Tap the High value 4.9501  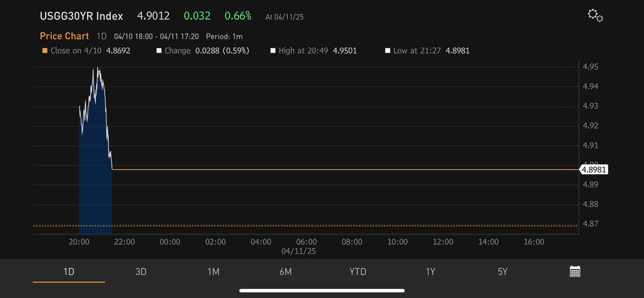pyautogui.click(x=345, y=51)
